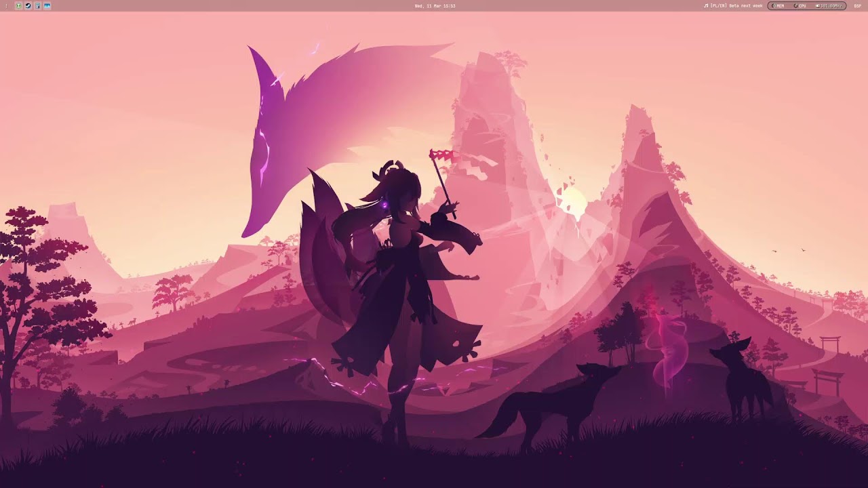Viewport: 868px width, 488px height.
Task: Click the MEM usage indicator
Action: [x=778, y=5]
